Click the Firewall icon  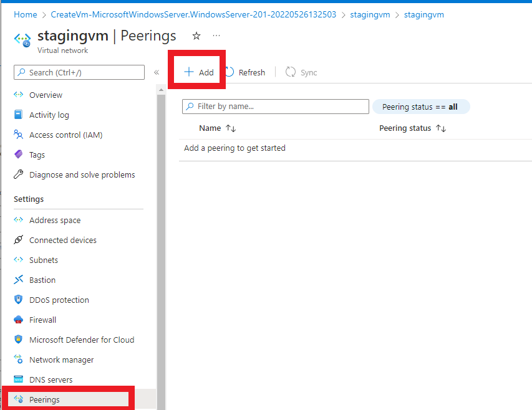19,320
